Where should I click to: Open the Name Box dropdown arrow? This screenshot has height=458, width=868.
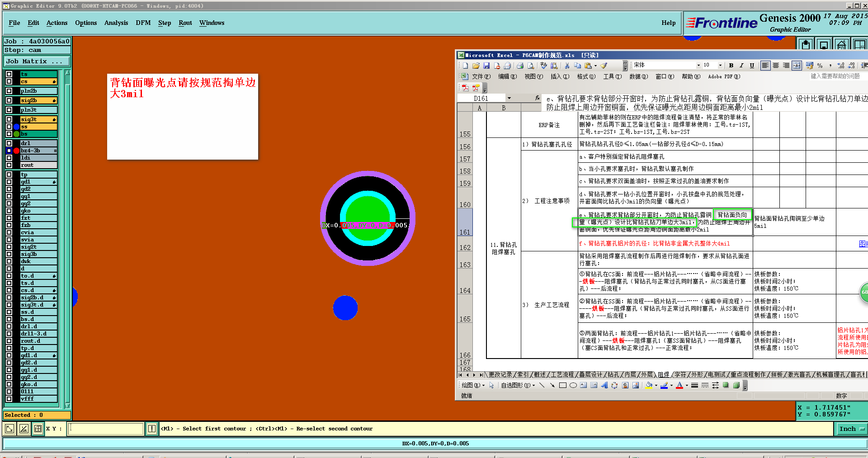[509, 98]
